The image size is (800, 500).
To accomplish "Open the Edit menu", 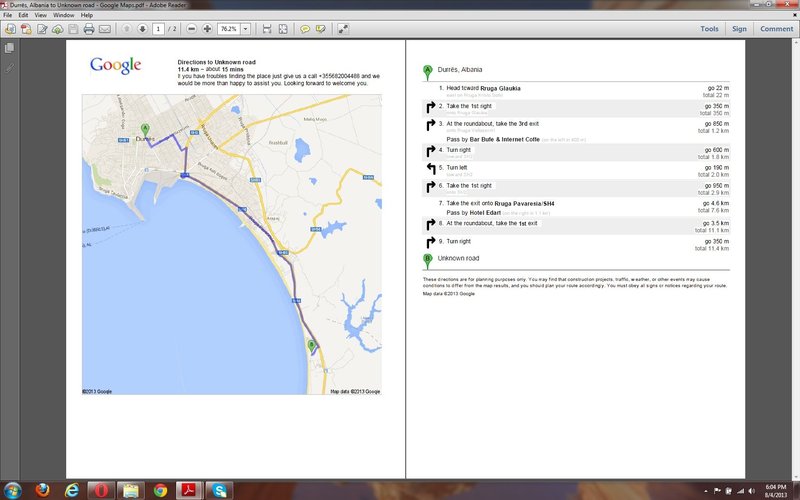I will pos(23,15).
